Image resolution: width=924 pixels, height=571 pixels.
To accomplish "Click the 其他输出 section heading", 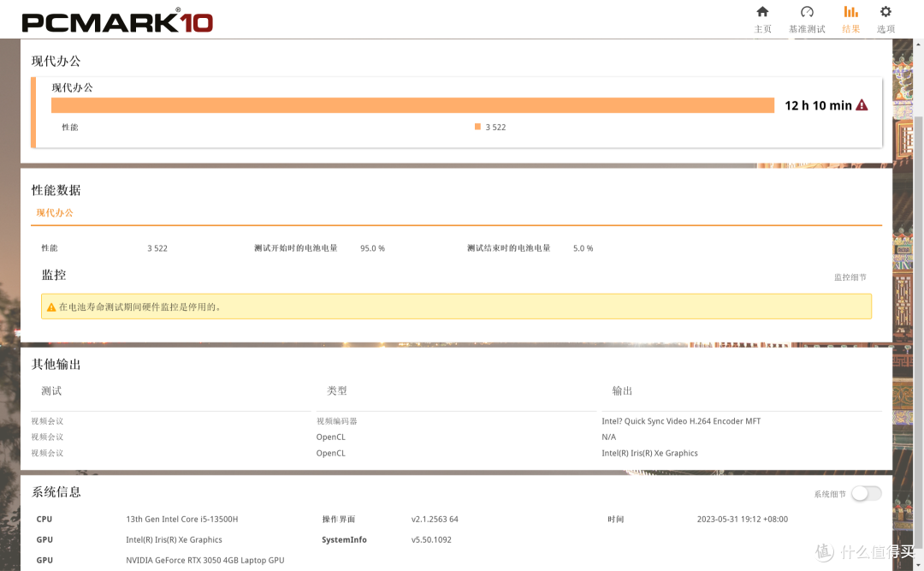I will (56, 364).
